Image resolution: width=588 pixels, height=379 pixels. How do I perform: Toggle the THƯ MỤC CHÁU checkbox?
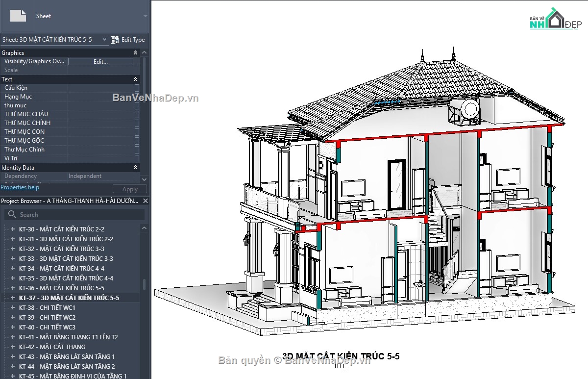tap(137, 114)
